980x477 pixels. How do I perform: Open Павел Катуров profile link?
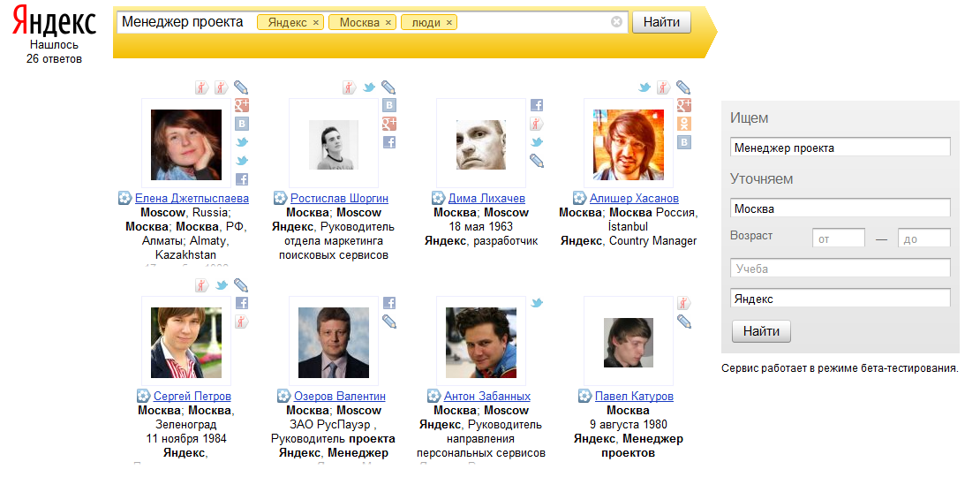(634, 397)
